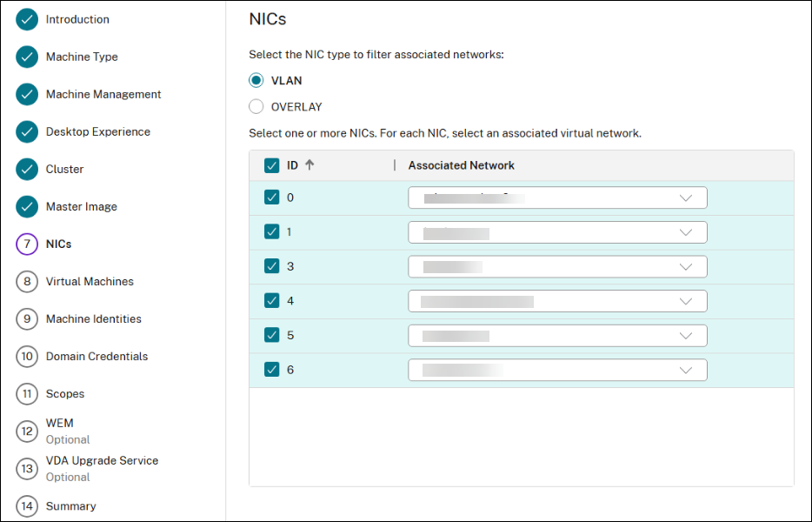
Task: Uncheck the NIC ID 3 checkbox
Action: (x=272, y=265)
